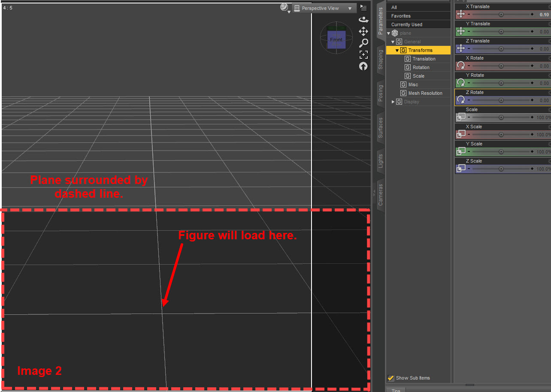Click the frame selection icon in viewport
Viewport: 551px width, 392px height.
(x=363, y=54)
